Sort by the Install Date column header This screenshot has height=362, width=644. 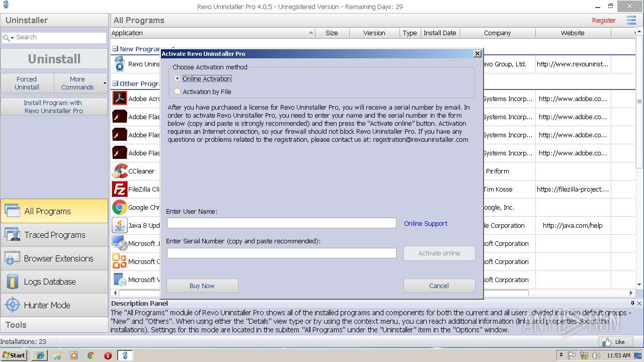coord(440,33)
